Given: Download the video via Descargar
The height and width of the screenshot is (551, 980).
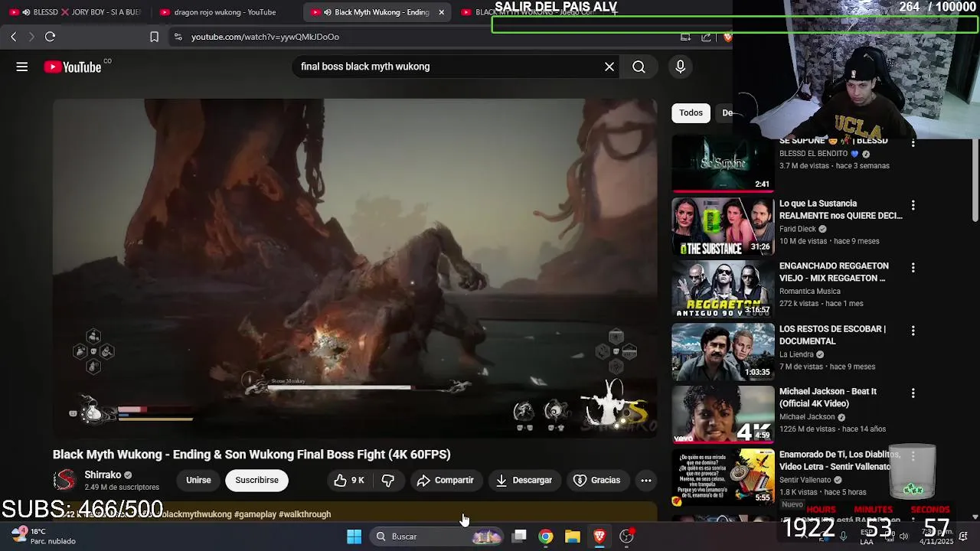Looking at the screenshot, I should [x=524, y=481].
